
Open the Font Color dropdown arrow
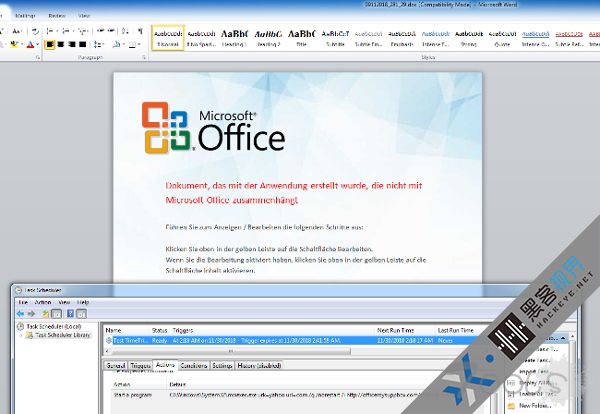pos(38,45)
